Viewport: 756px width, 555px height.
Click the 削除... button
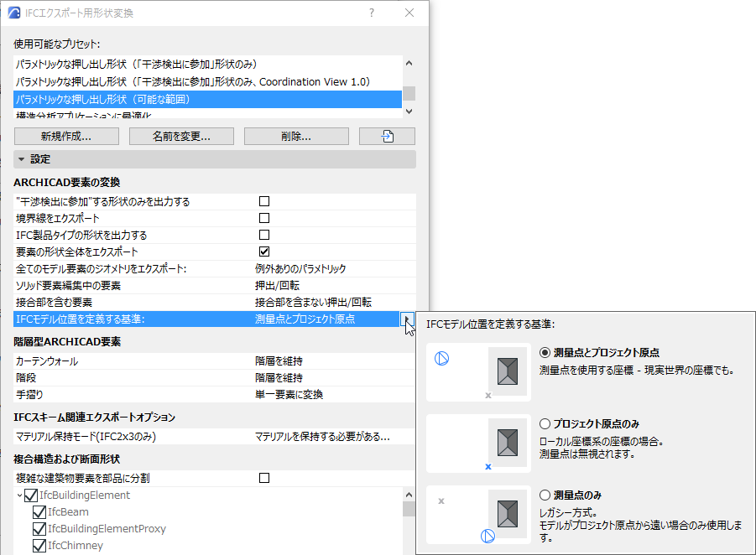(296, 137)
